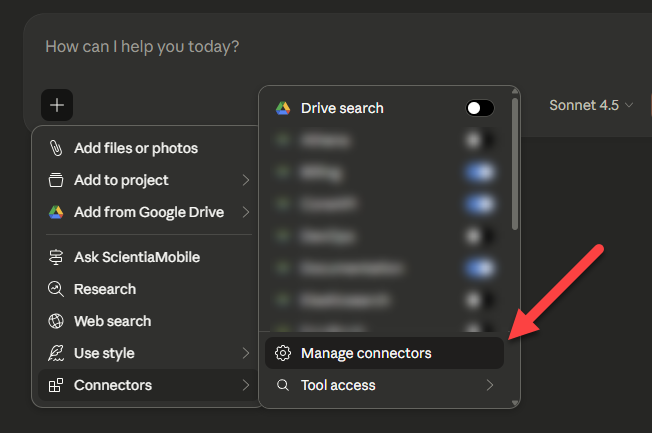Click the gear icon beside Manage connectors
652x433 pixels.
coord(283,353)
